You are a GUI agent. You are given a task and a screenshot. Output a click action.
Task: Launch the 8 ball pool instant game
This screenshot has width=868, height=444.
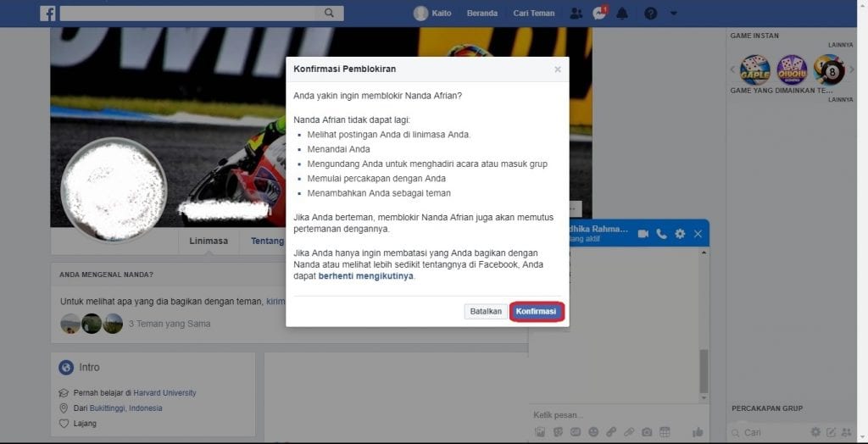829,69
